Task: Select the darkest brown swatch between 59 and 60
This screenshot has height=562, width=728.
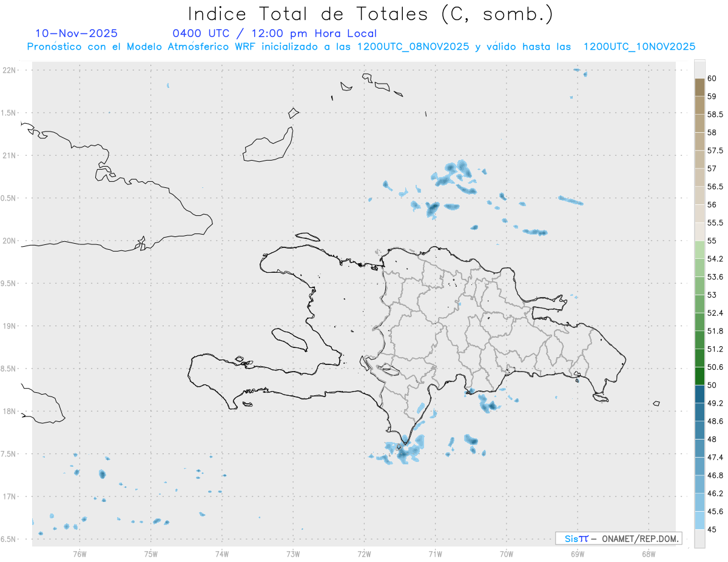Action: coord(699,87)
